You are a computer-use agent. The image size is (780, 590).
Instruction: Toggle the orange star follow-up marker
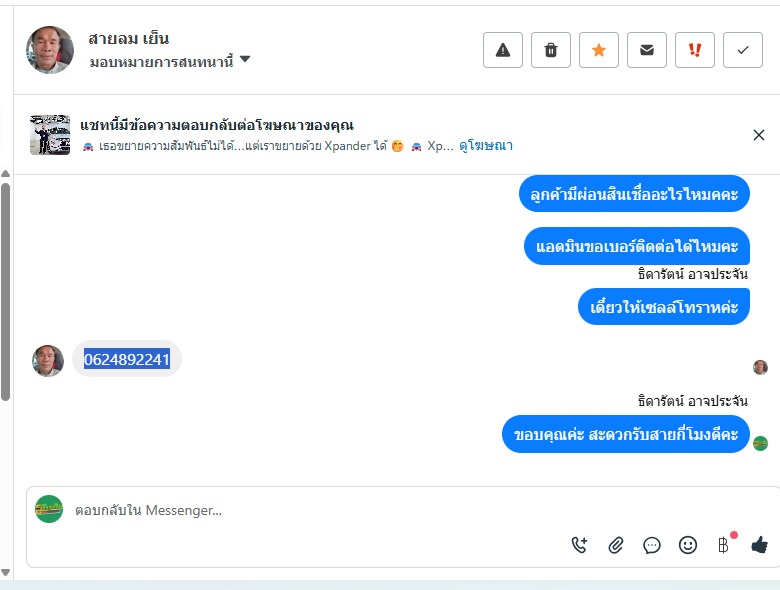[x=599, y=50]
